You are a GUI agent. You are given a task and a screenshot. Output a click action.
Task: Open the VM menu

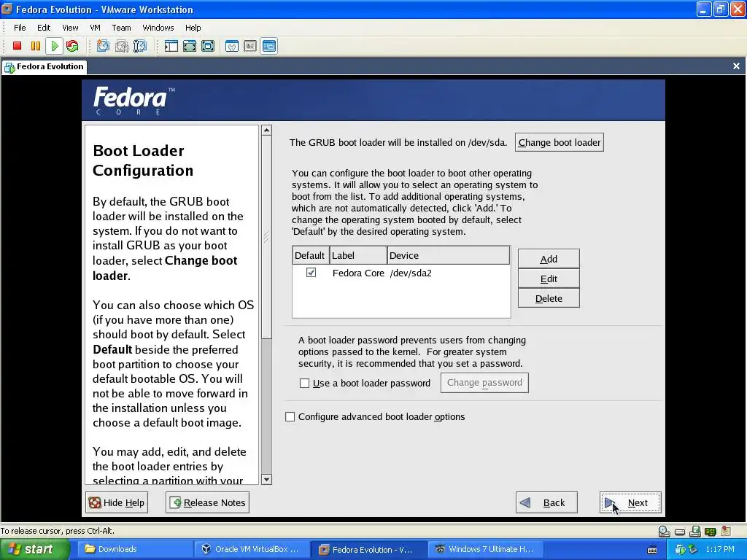[95, 28]
